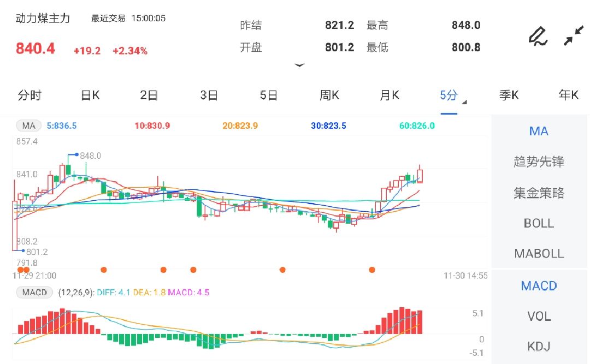Viewport: 590px width, 364px height.
Task: Click the 10:830.9 moving average value
Action: point(152,126)
